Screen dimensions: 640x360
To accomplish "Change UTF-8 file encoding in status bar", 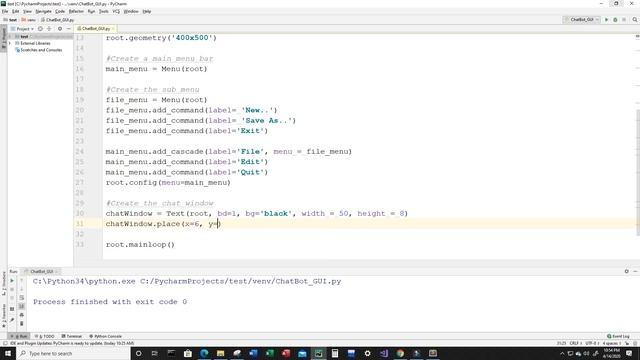I will tap(592, 343).
